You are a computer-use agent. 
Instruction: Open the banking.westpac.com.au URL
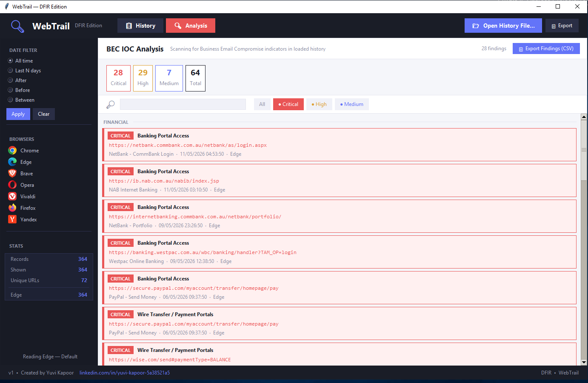tap(203, 252)
